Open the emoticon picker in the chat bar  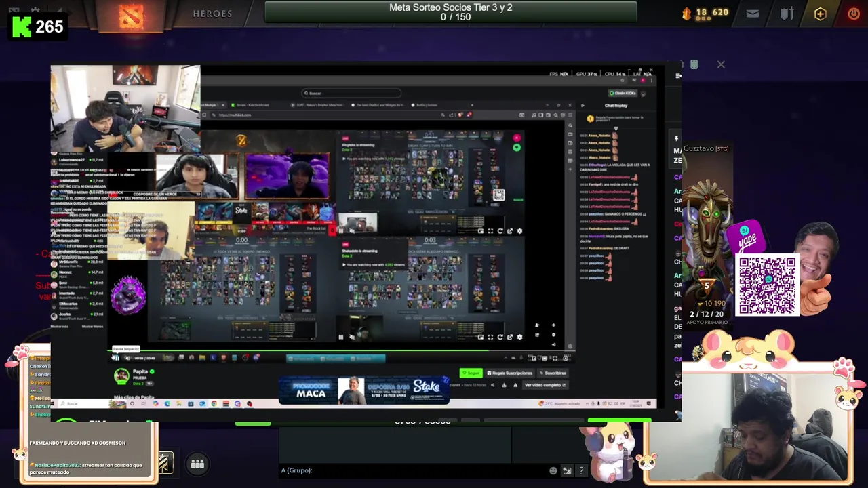click(553, 470)
